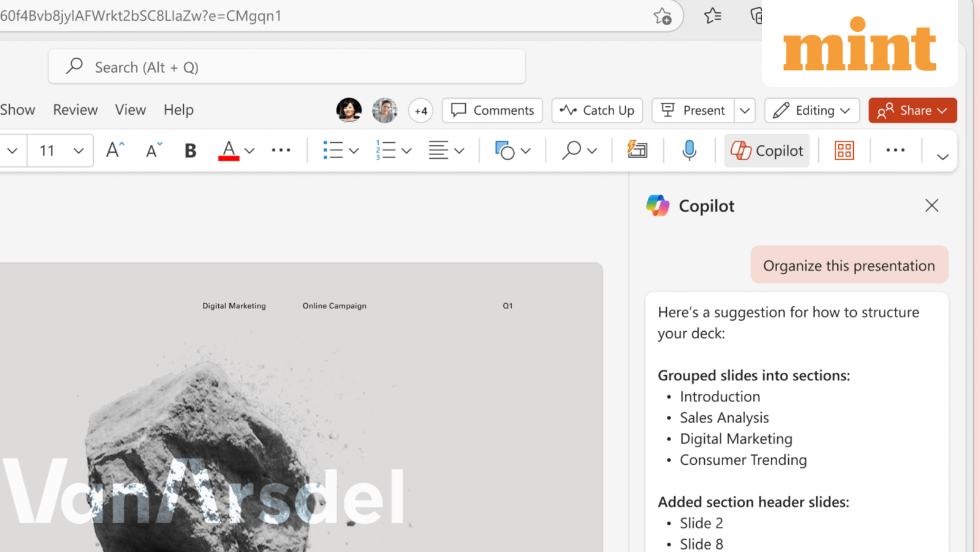The width and height of the screenshot is (980, 552).
Task: Click the Search (Alt + Q) box
Action: (287, 67)
